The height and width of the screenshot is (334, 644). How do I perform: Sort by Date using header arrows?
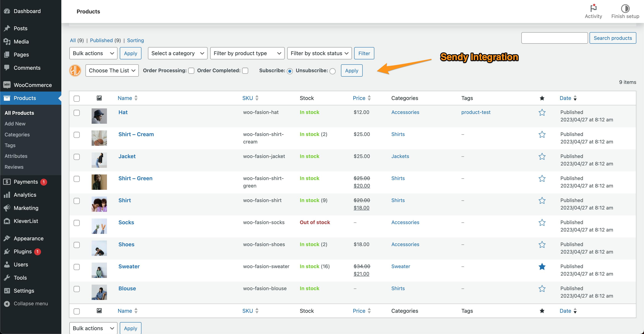(575, 98)
